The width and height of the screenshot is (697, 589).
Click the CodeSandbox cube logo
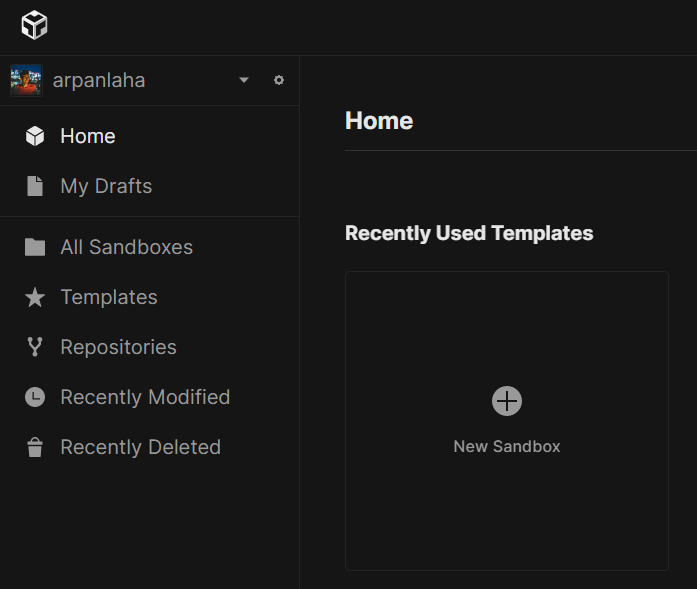(x=34, y=25)
